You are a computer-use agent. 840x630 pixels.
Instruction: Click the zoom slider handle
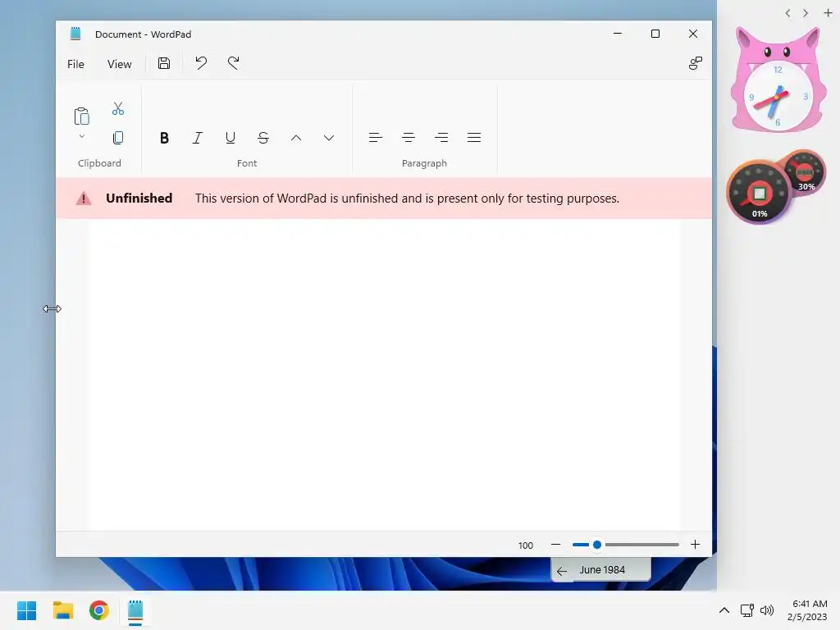point(597,545)
